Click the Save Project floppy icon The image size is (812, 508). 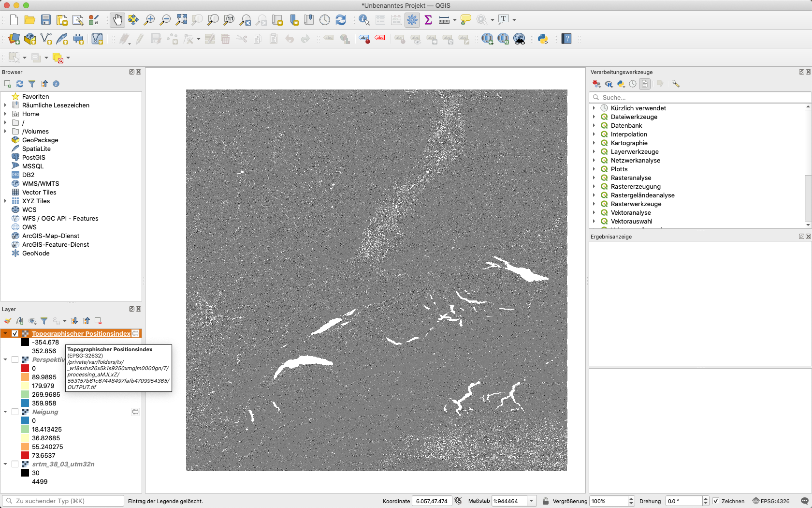coord(46,20)
